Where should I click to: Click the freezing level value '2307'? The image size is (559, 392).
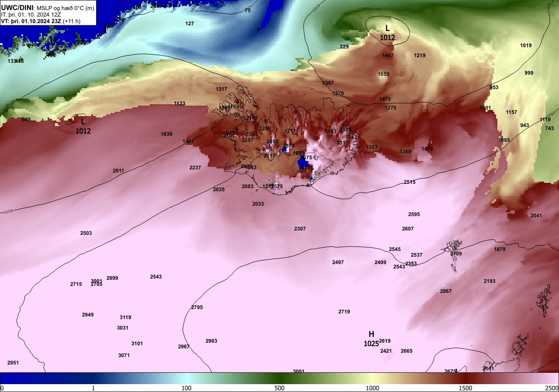tap(300, 229)
